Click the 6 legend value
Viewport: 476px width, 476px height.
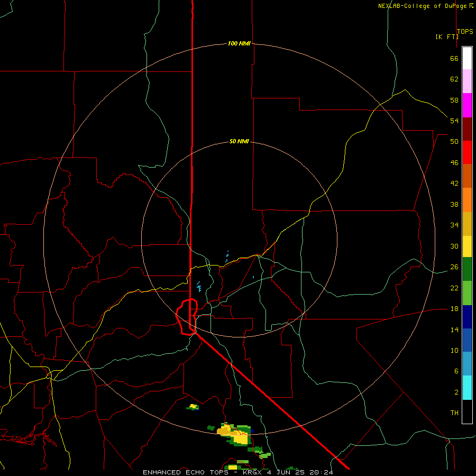456,371
